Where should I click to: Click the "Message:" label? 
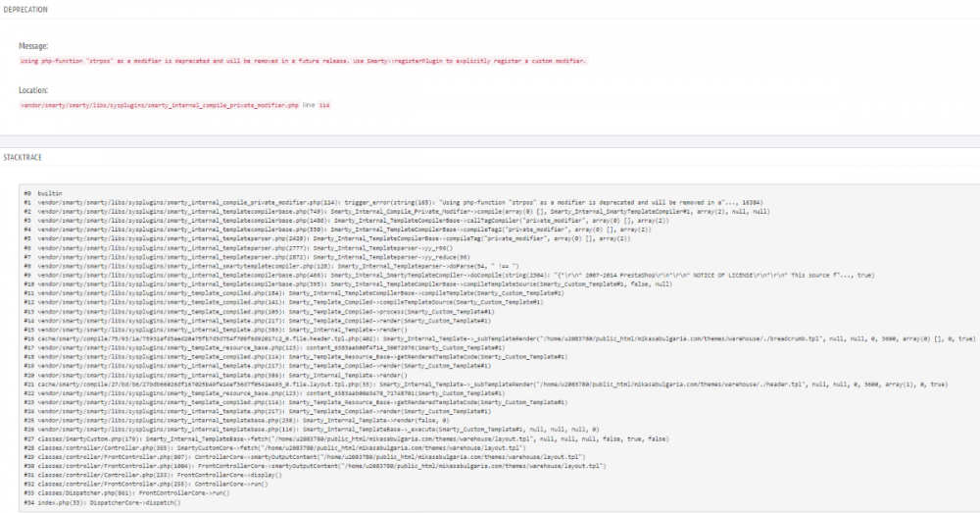click(33, 46)
